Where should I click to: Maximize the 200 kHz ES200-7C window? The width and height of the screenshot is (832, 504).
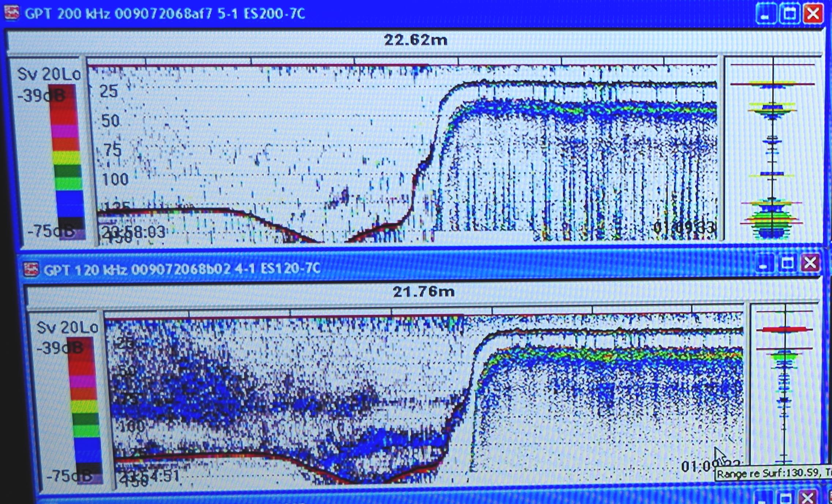click(x=790, y=15)
